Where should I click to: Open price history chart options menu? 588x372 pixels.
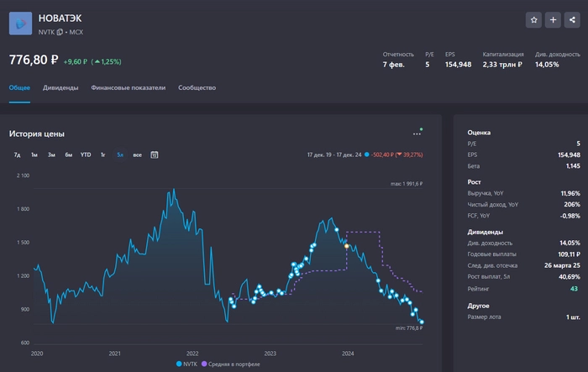(x=417, y=134)
